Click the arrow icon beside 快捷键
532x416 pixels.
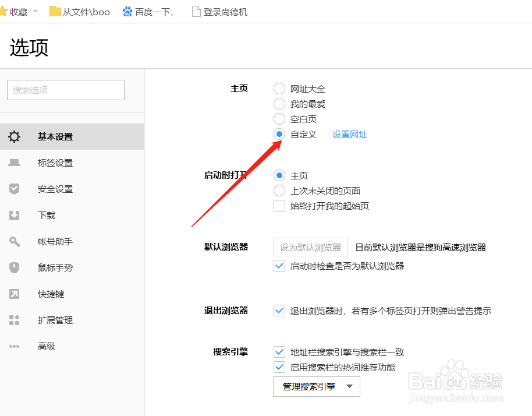[x=14, y=294]
